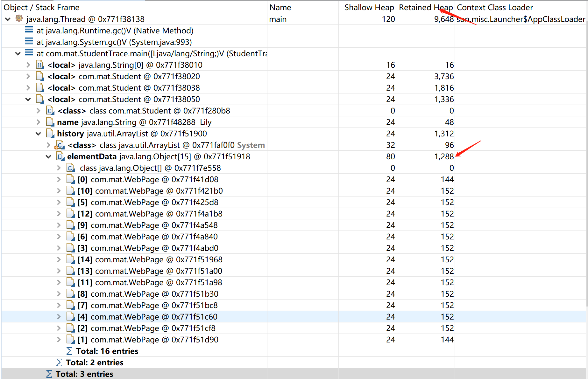Sort by the Shallow Heap column header

point(369,7)
